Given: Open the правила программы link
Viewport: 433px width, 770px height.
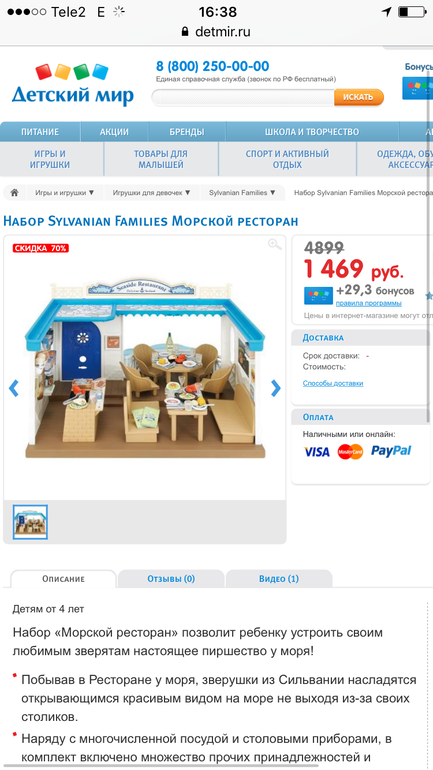Looking at the screenshot, I should point(368,303).
